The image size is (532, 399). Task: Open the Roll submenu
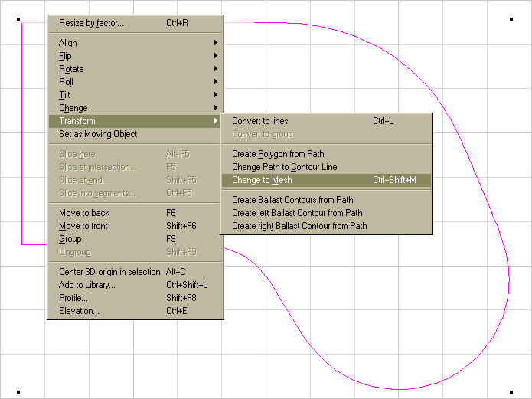tap(135, 82)
